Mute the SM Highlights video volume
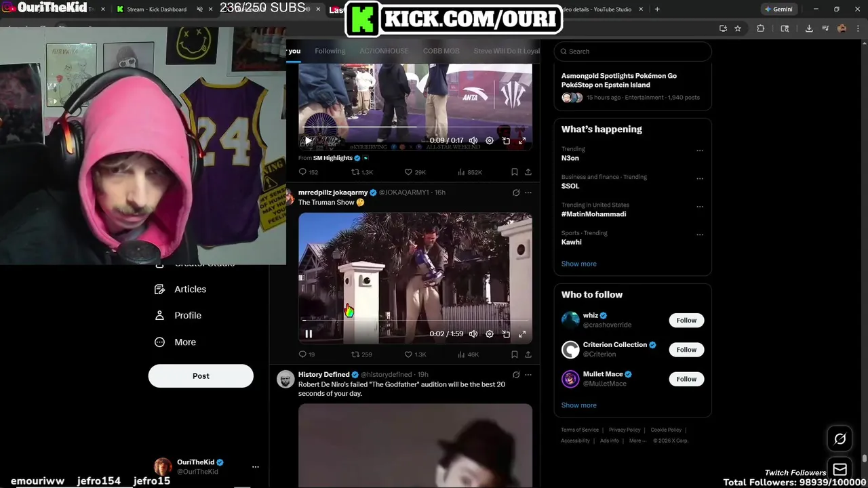Image resolution: width=868 pixels, height=488 pixels. click(473, 141)
